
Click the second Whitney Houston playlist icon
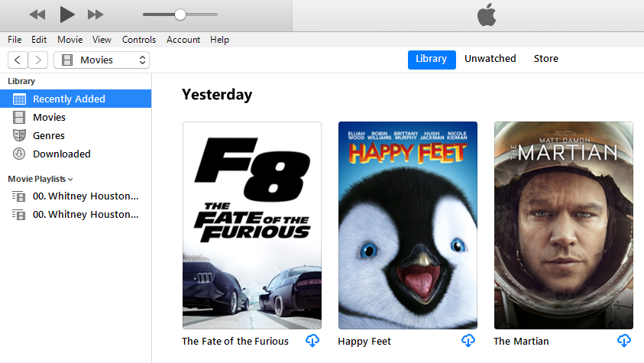(x=18, y=214)
